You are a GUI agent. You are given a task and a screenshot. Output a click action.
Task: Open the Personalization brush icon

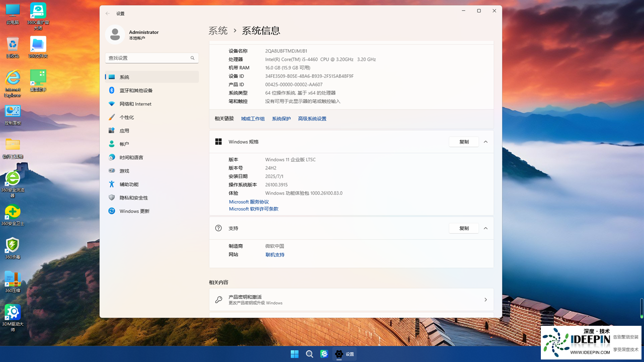coord(112,117)
